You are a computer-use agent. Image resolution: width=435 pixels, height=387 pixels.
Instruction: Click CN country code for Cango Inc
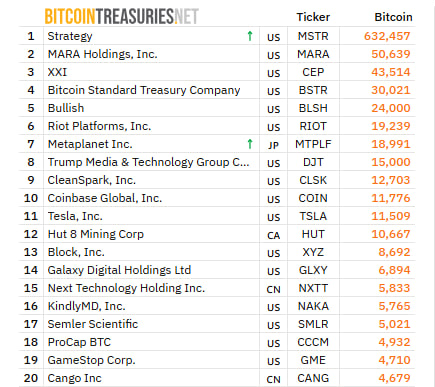point(273,379)
